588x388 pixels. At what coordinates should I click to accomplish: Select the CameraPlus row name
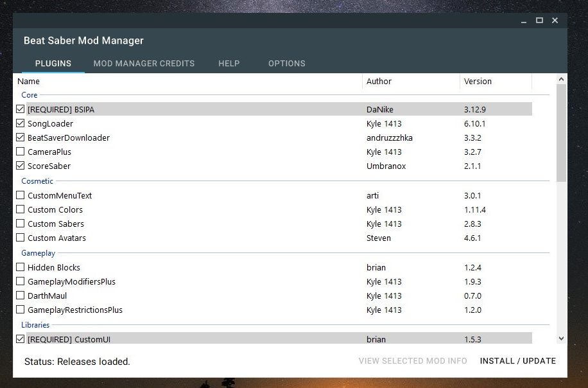[49, 152]
